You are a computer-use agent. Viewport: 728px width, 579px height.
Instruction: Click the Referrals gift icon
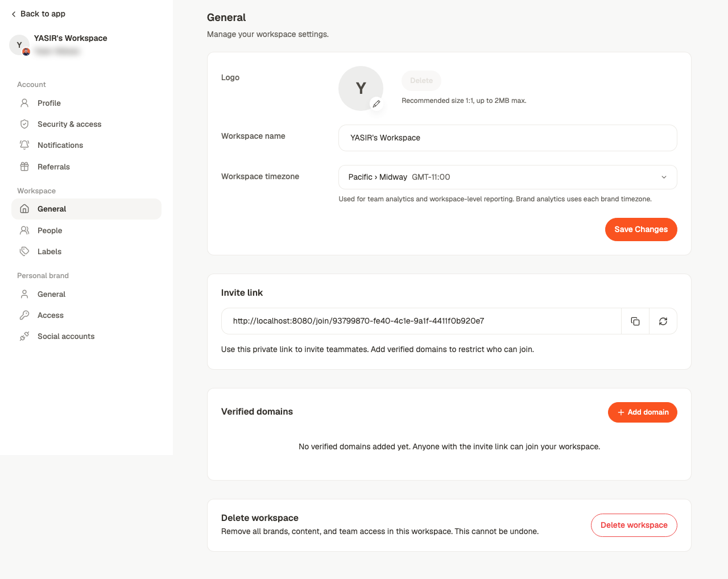pyautogui.click(x=24, y=167)
